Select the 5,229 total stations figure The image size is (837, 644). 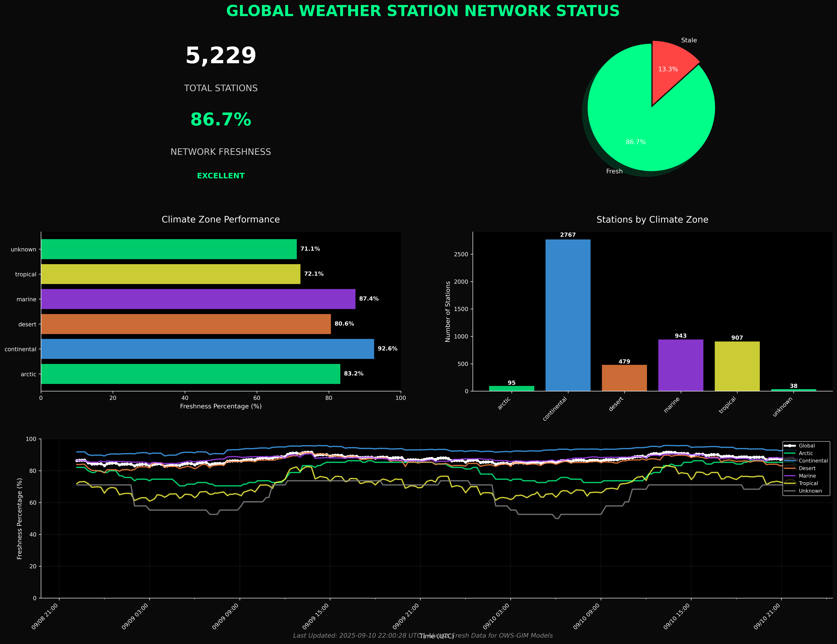pyautogui.click(x=221, y=56)
